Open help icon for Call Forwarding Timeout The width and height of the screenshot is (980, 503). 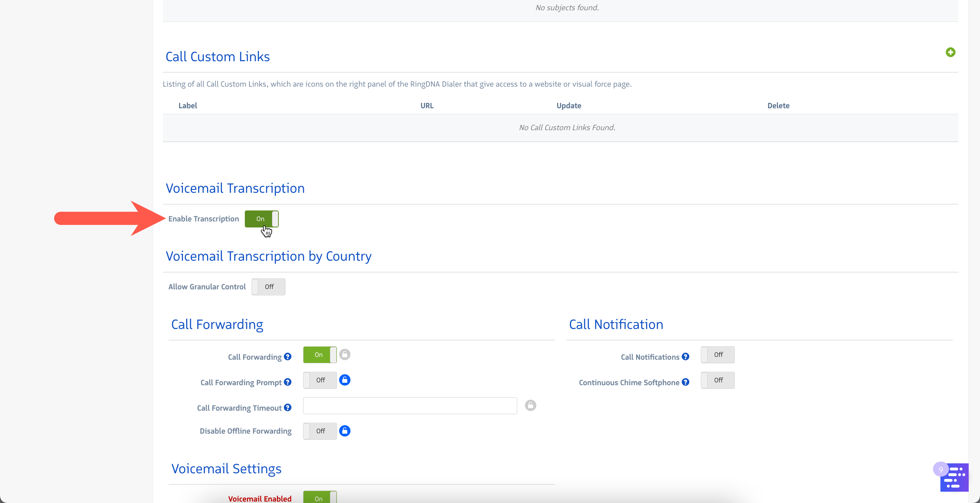click(288, 407)
